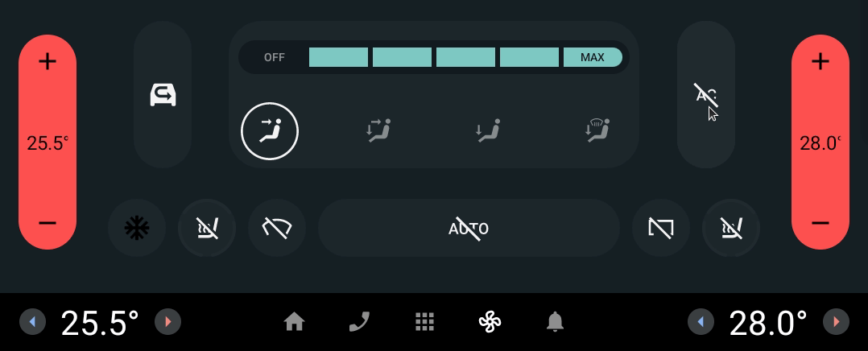Open the app grid launcher
868x351 pixels.
(424, 322)
